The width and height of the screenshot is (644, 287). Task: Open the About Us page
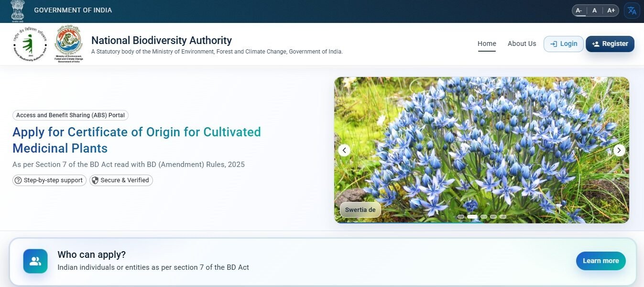[522, 44]
